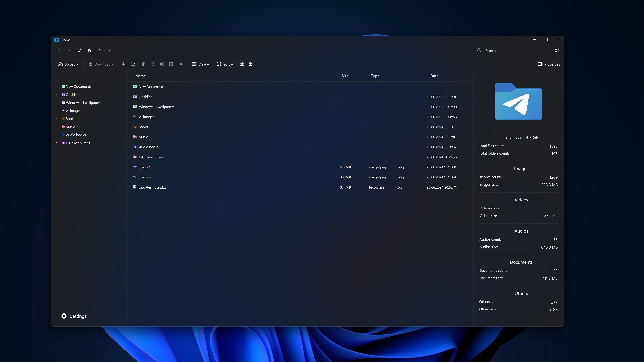Click the refresh icon in navigation bar
The image size is (644, 362).
tap(79, 50)
